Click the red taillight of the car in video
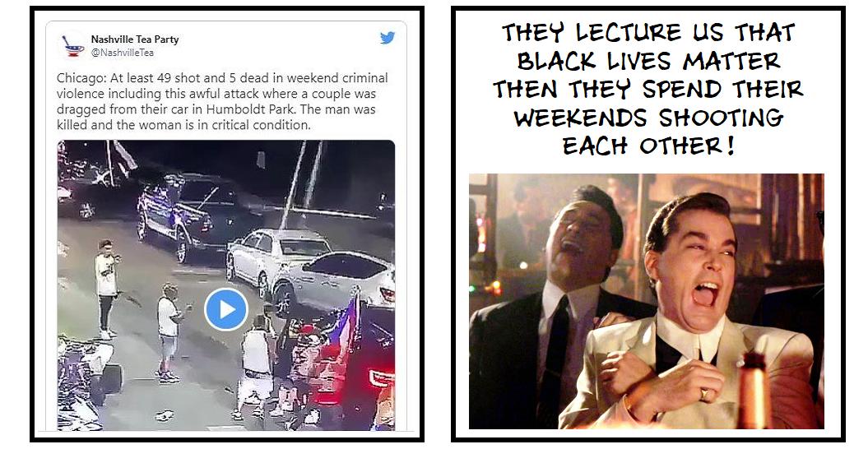 [x=383, y=378]
